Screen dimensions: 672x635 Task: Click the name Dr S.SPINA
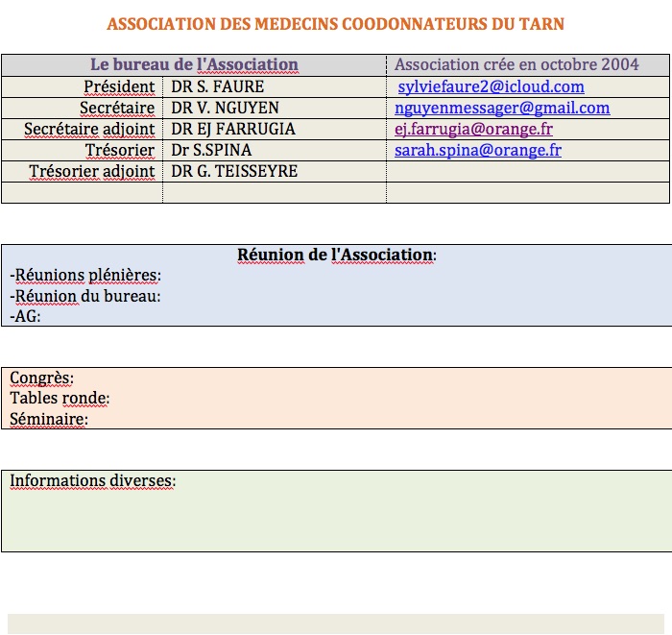click(211, 150)
